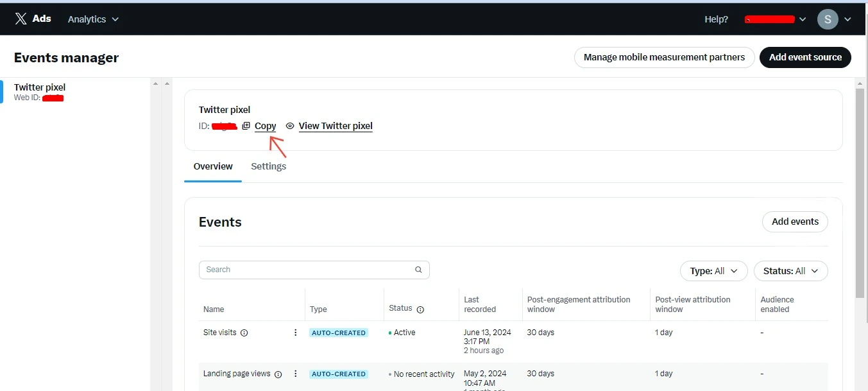Click the Help? link in the header
This screenshot has width=868, height=391.
(x=716, y=19)
